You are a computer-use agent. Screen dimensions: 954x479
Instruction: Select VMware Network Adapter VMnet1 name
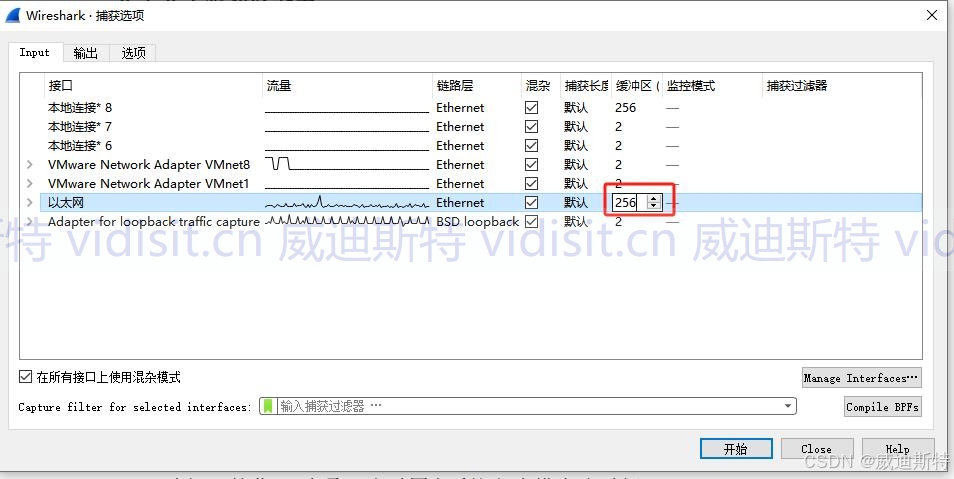[x=148, y=183]
